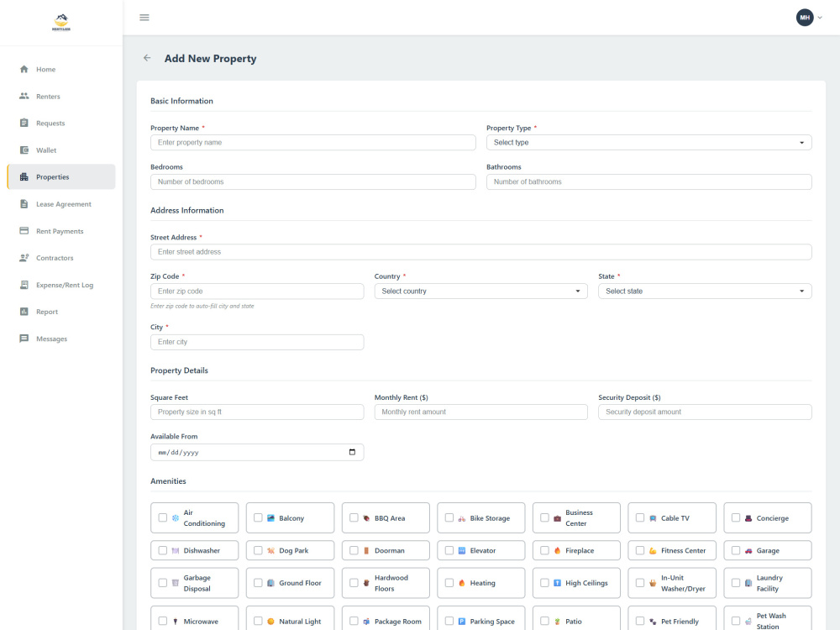Click the Property Name input field
Image resolution: width=840 pixels, height=630 pixels.
[312, 143]
